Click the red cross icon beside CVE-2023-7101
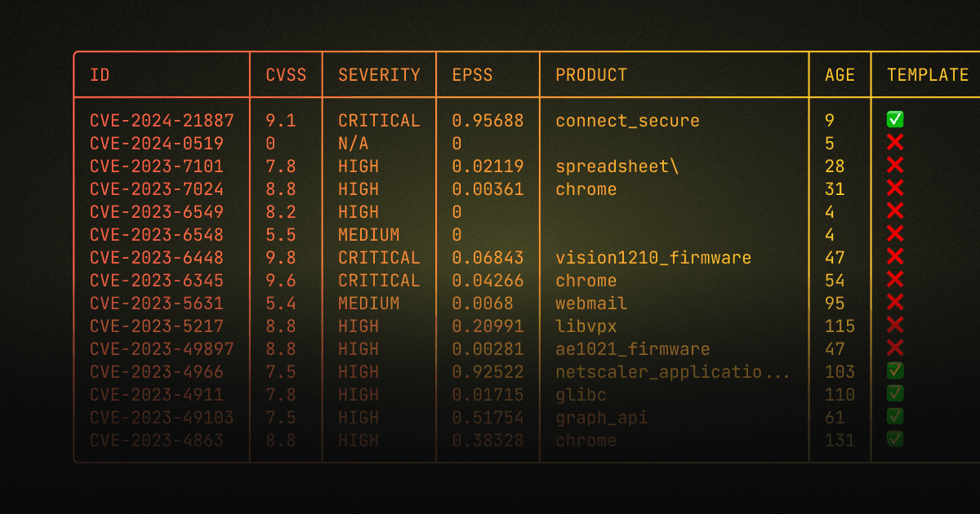This screenshot has height=514, width=980. tap(895, 166)
